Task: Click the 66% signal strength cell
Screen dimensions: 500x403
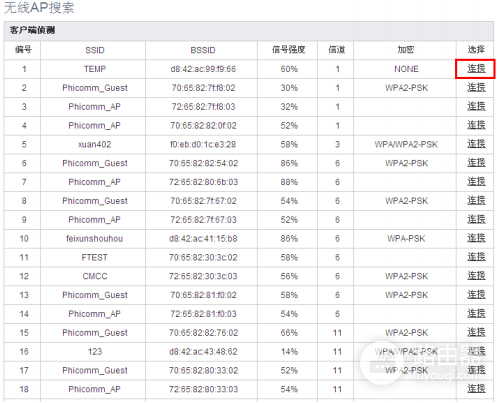Action: [289, 333]
